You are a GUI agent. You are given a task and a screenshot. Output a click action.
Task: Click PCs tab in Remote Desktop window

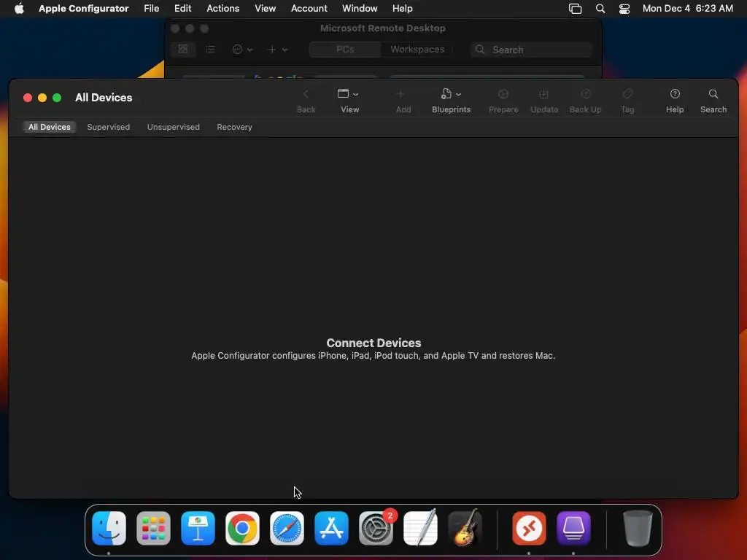345,50
